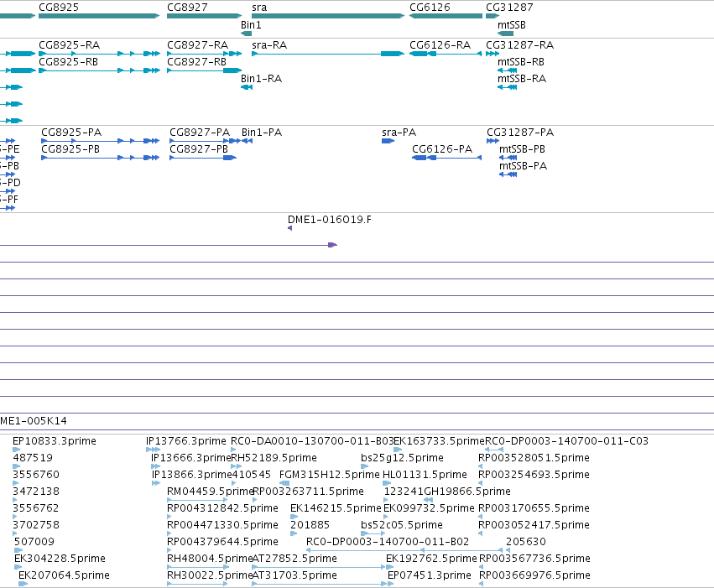Viewport: 714px width, 588px height.
Task: Click the CG8925-PB protein label
Action: coord(70,149)
